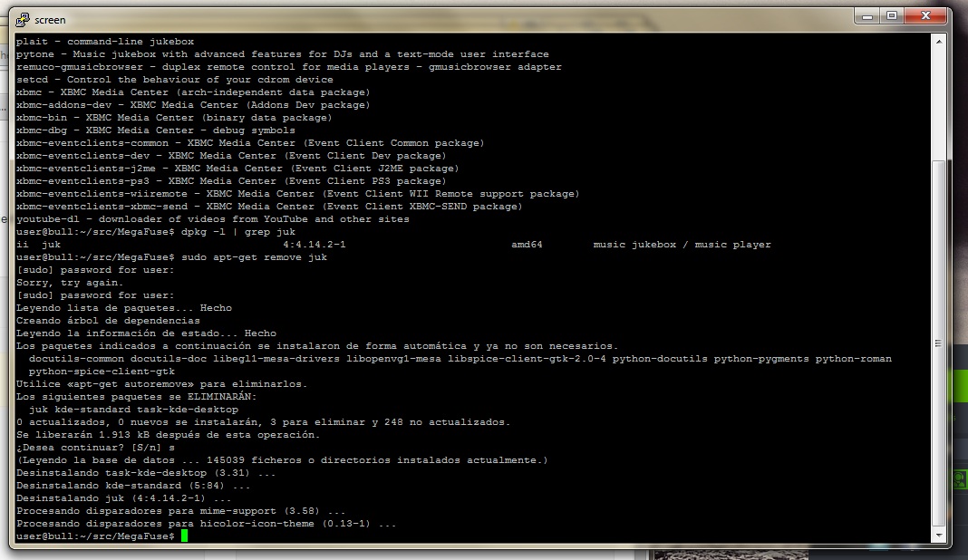
Task: Click 'Desinstalando task-kde-desktop (3.31)' line
Action: pyautogui.click(x=146, y=473)
